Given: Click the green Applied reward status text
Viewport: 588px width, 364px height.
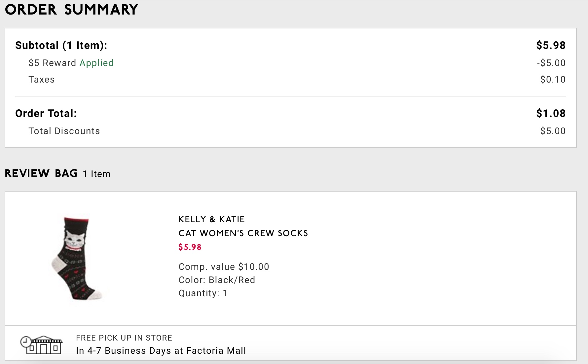Looking at the screenshot, I should (96, 63).
